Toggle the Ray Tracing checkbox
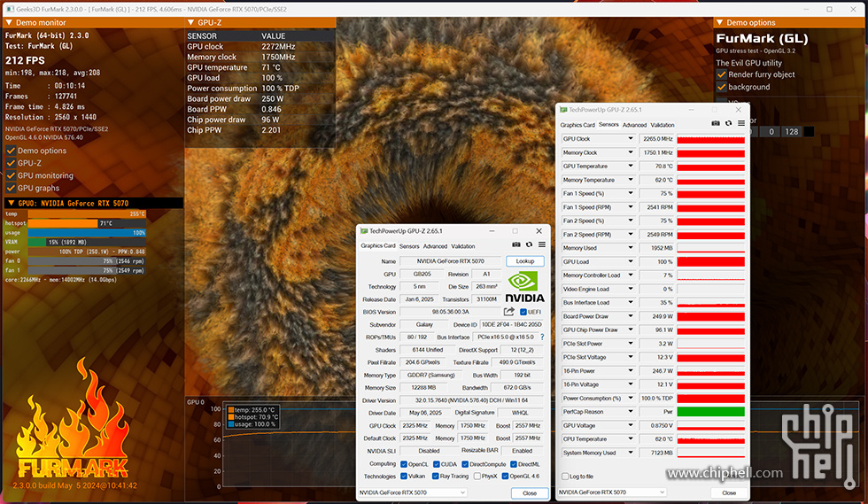 [435, 477]
